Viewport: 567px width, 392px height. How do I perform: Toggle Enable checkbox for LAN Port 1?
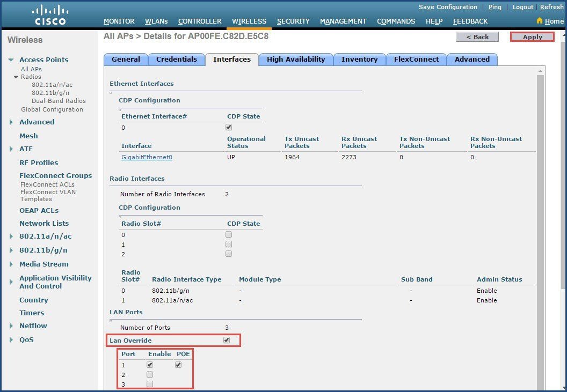click(x=150, y=365)
